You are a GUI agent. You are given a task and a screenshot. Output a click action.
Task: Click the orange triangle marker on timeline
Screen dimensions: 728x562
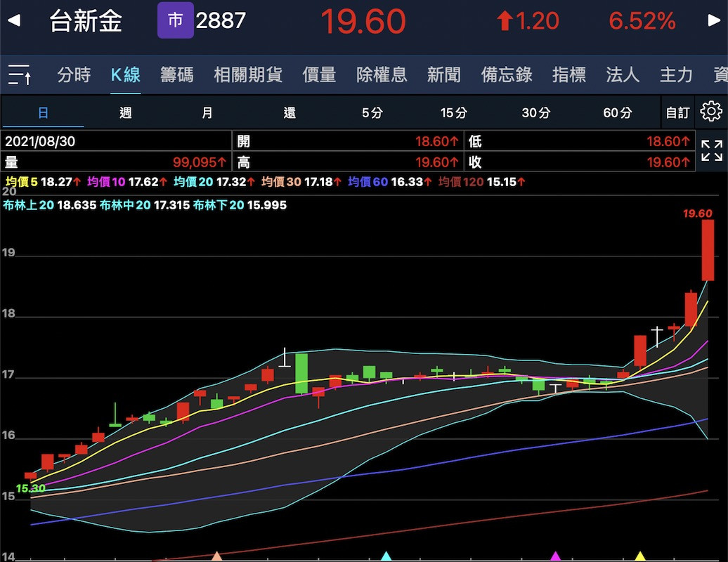tap(217, 556)
